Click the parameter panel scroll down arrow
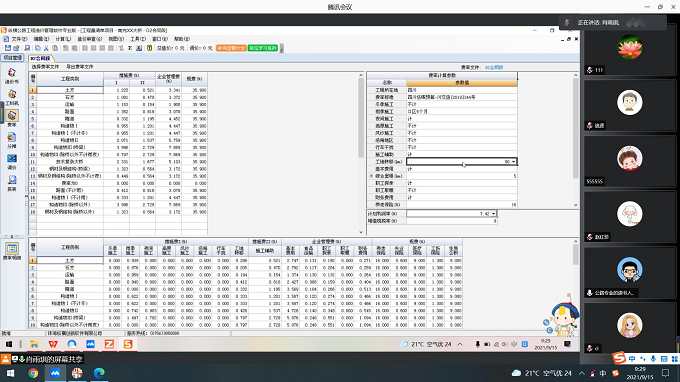The height and width of the screenshot is (382, 680). click(x=576, y=205)
